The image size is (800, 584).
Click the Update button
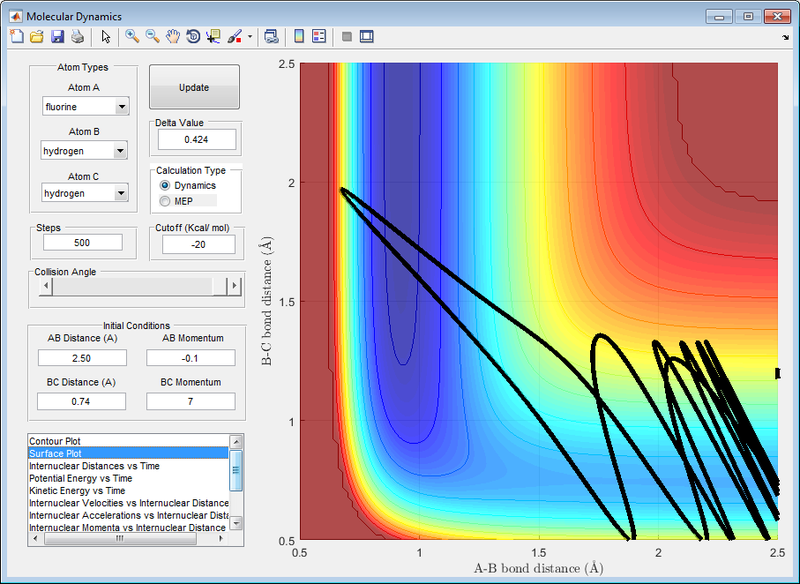click(194, 87)
